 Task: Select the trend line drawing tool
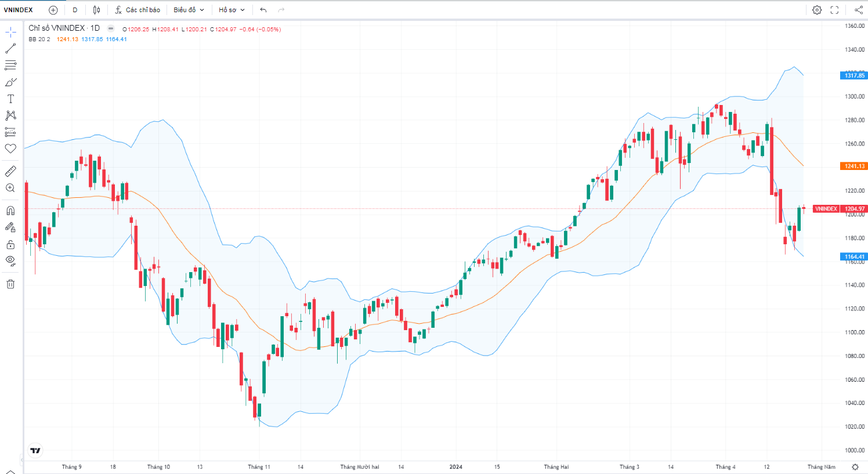coord(10,49)
